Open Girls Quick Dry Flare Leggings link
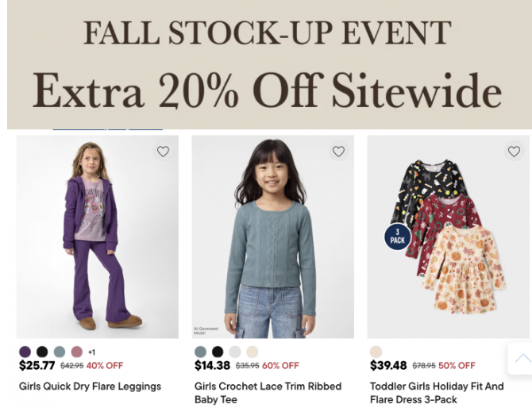Image resolution: width=532 pixels, height=408 pixels. click(90, 387)
